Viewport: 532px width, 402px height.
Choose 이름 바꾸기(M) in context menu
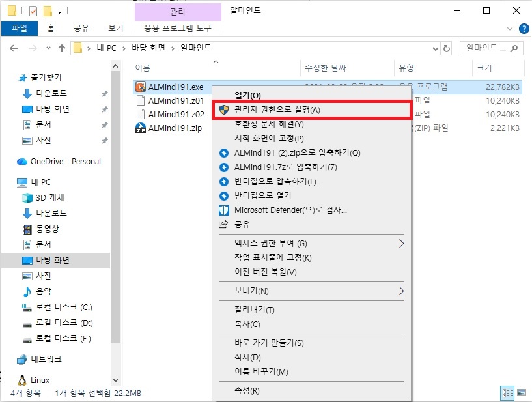point(312,371)
